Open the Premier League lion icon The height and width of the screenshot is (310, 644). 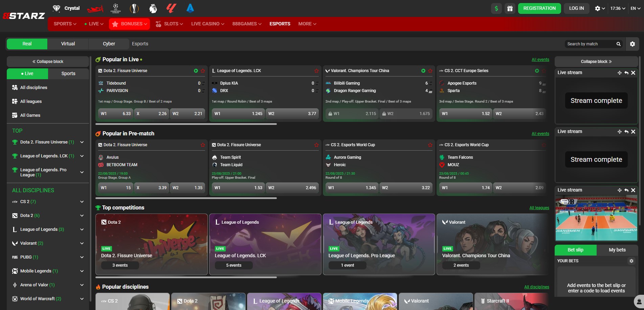pos(153,8)
